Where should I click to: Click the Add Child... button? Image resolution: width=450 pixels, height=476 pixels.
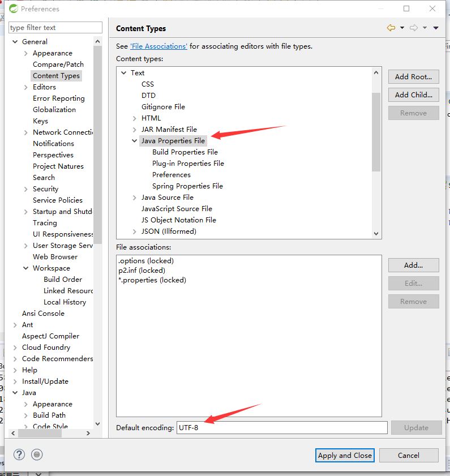click(414, 95)
